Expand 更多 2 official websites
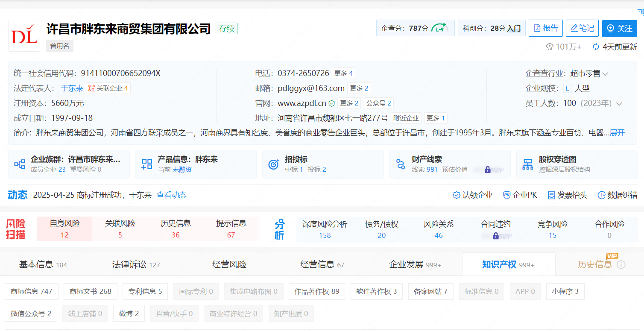Screen dimensions: 644x331 coord(349,103)
